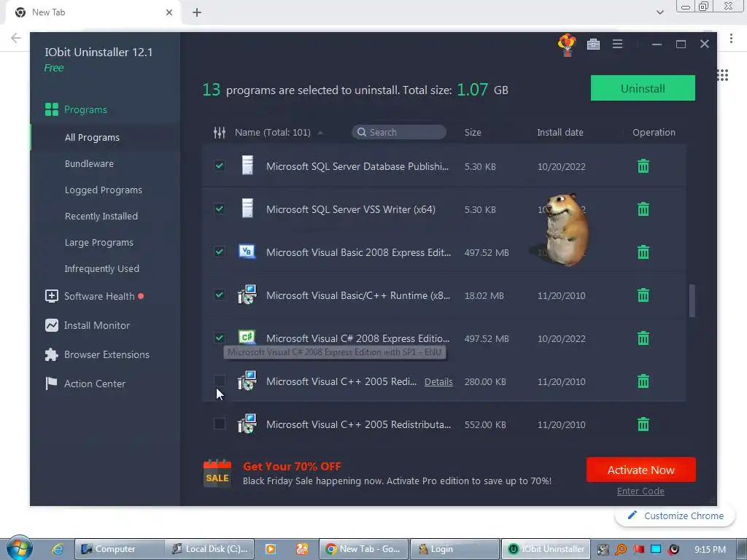Open the hamburger options menu
Image resolution: width=747 pixels, height=560 pixels.
click(617, 44)
